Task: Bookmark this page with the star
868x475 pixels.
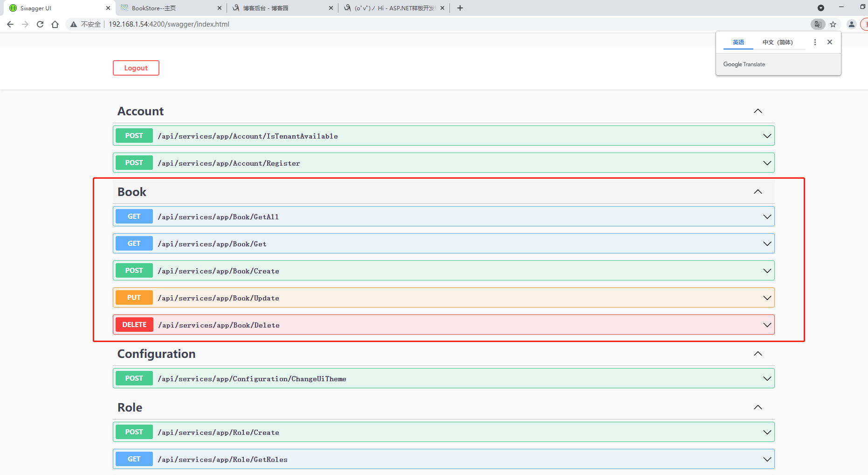Action: tap(833, 24)
